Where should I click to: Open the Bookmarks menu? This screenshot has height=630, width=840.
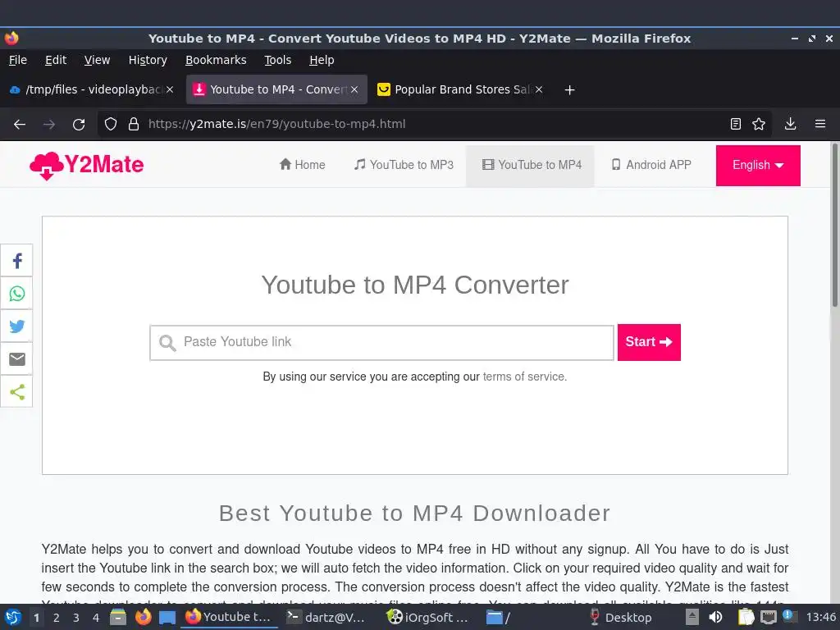(x=216, y=60)
